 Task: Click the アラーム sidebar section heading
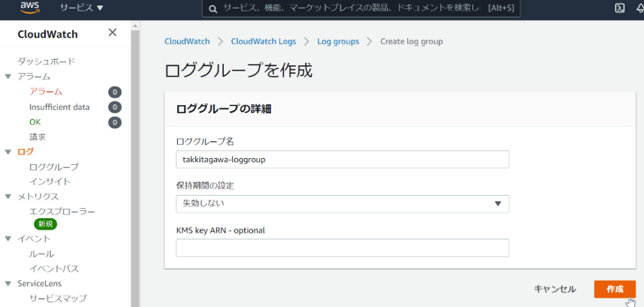[34, 77]
